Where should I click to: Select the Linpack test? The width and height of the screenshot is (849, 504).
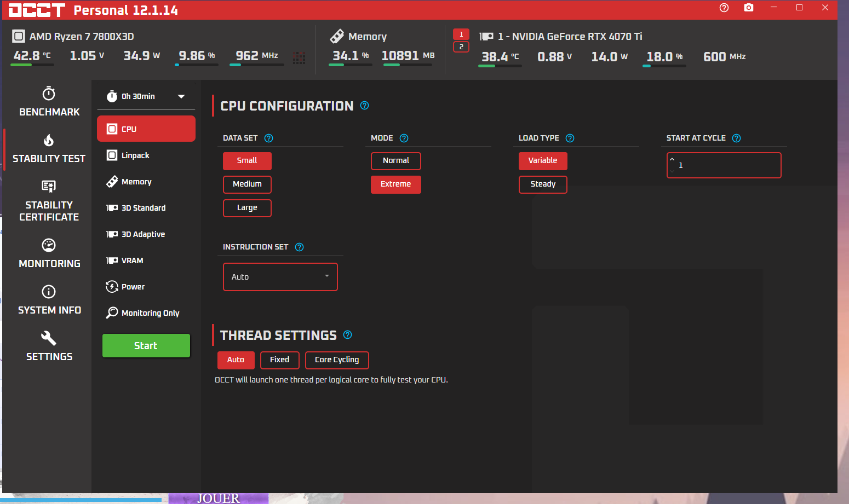(x=146, y=155)
